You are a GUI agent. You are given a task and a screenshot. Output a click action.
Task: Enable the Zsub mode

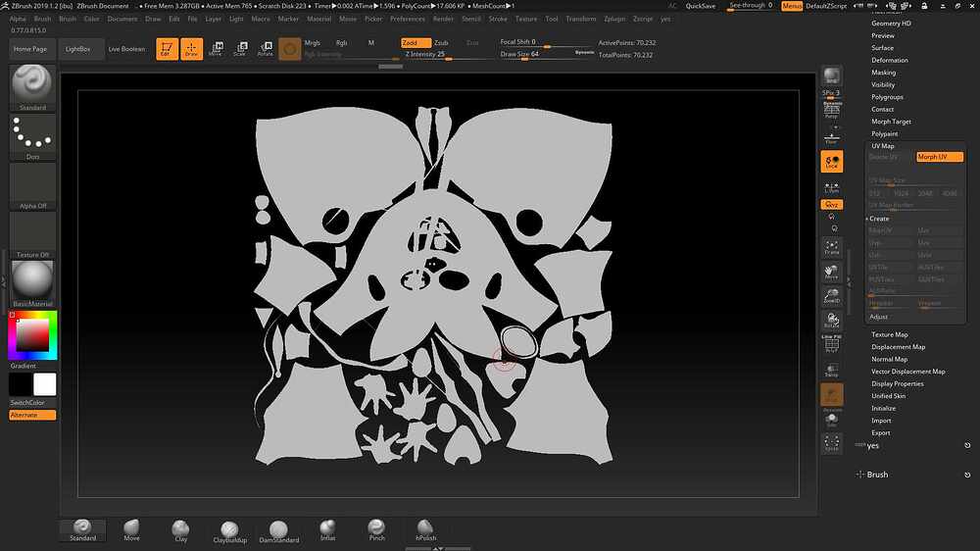(441, 42)
